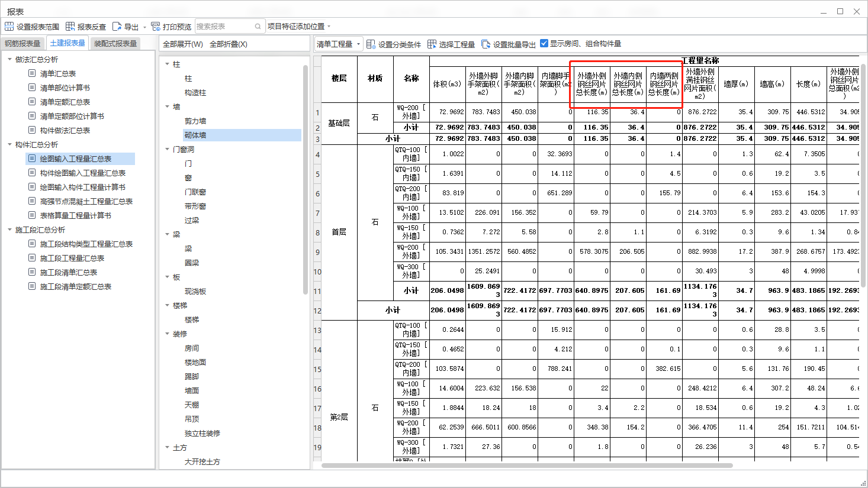This screenshot has height=488, width=868.
Task: Click report icon beside 绘图输入工程量汇总表
Action: coord(32,159)
